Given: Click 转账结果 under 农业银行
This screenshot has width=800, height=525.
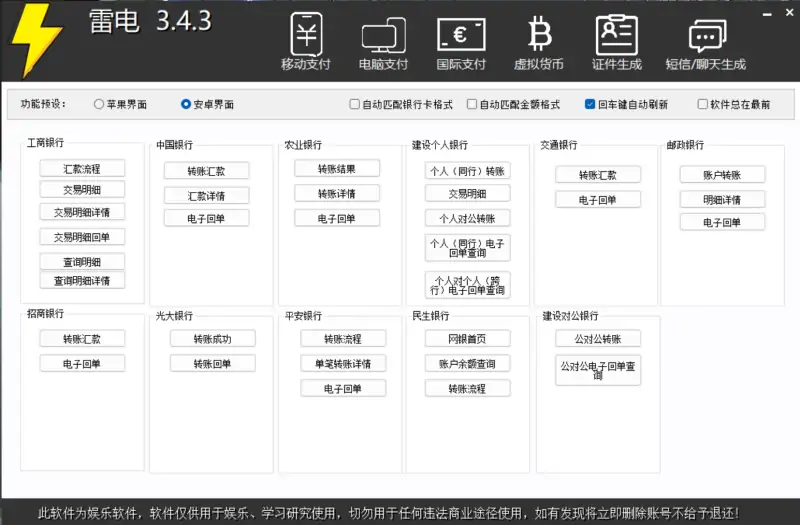Looking at the screenshot, I should coord(336,169).
